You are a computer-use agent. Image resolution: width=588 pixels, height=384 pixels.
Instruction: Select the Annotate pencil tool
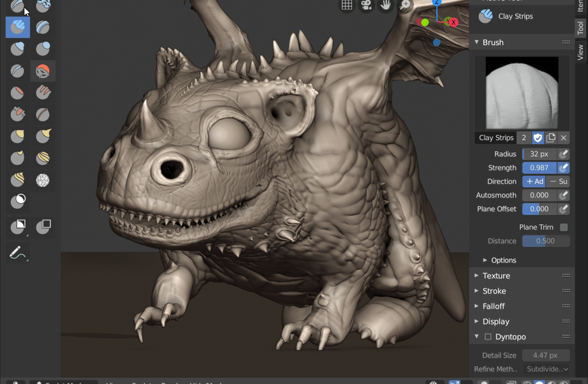[18, 253]
